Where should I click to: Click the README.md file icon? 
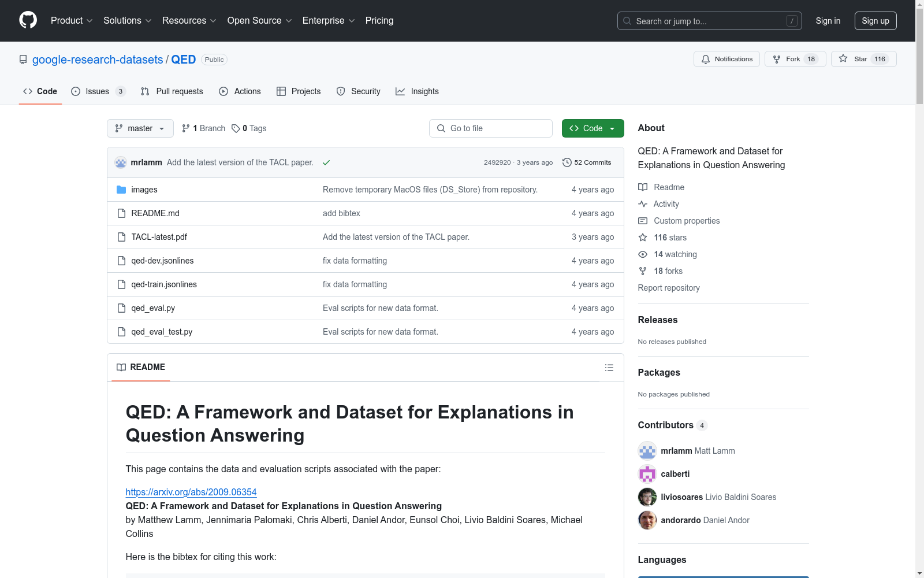121,213
